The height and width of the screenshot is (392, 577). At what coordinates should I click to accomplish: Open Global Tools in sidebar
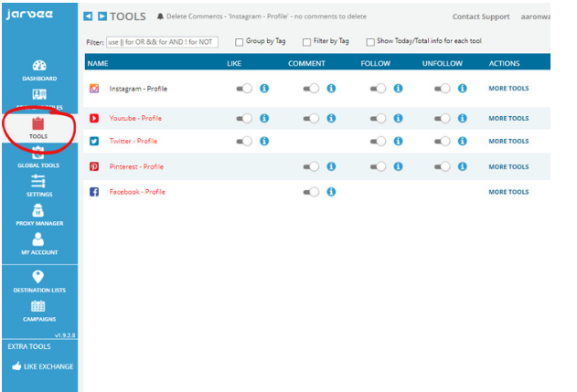(38, 157)
